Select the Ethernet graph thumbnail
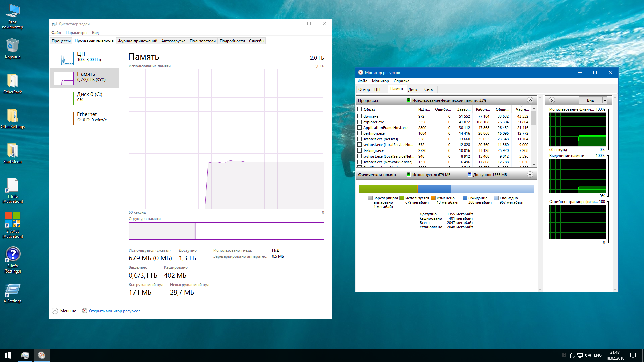644x362 pixels. coord(64,119)
